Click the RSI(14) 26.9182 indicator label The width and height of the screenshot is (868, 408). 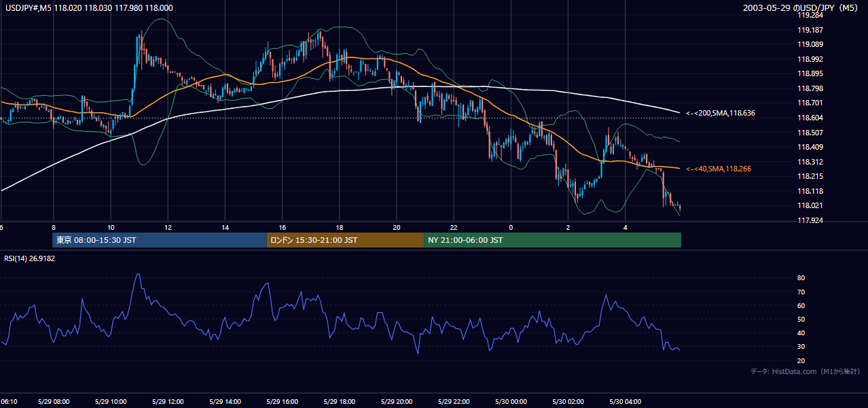[29, 258]
